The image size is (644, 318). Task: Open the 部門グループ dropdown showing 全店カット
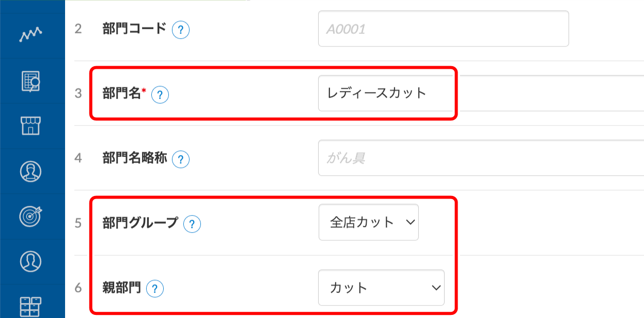click(368, 222)
